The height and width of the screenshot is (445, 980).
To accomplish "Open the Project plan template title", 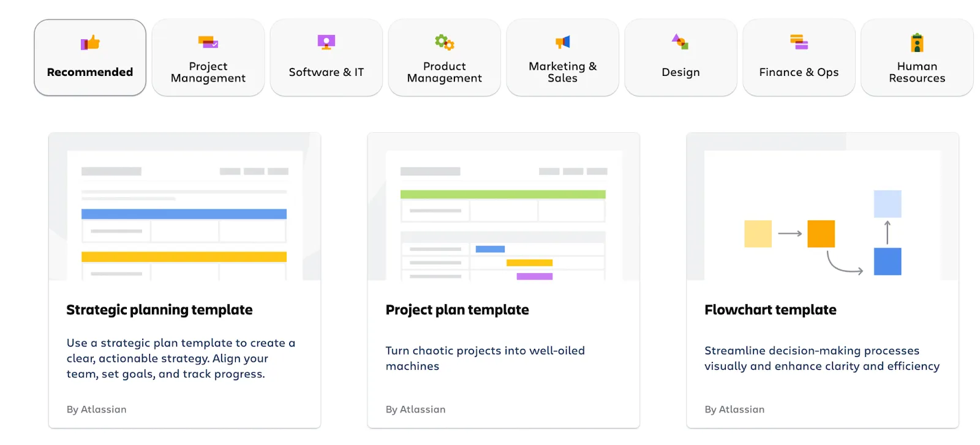I will coord(457,310).
